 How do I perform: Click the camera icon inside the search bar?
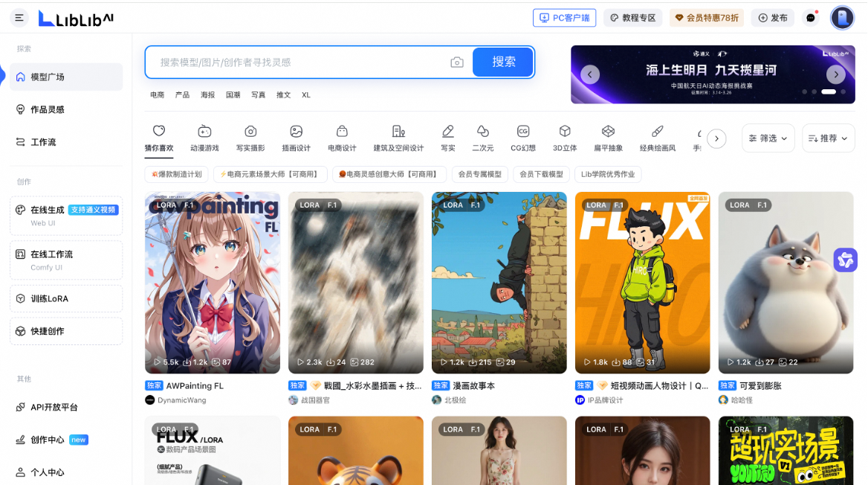pos(457,62)
